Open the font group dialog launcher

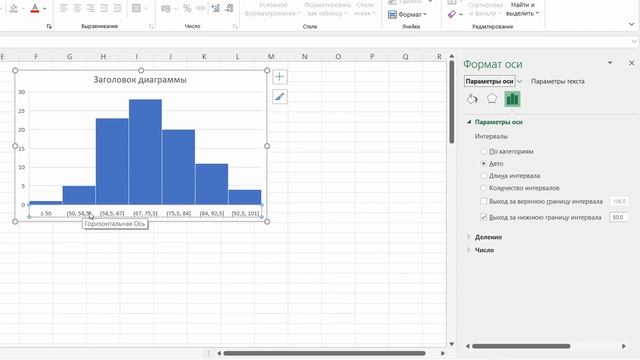[49, 27]
